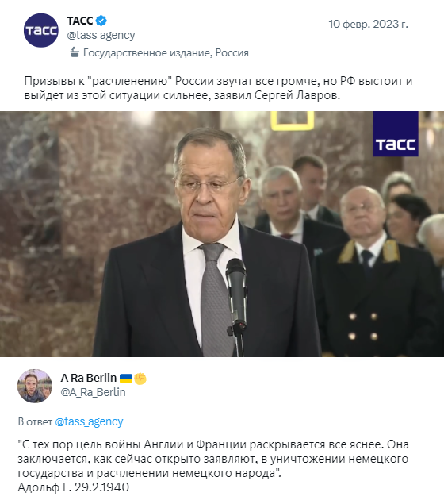Screen dimensions: 444x504
Task: Play the Lavrov video
Action: click(222, 234)
